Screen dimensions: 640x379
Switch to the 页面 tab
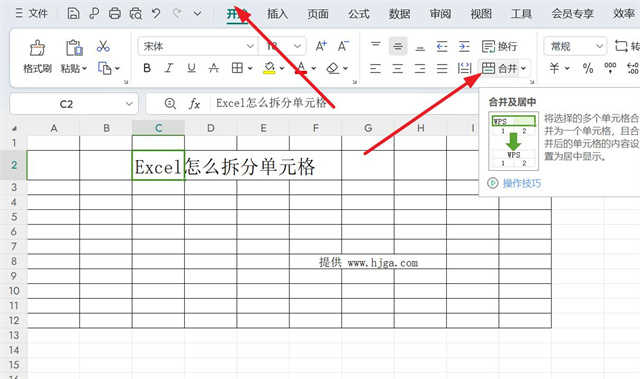(318, 14)
